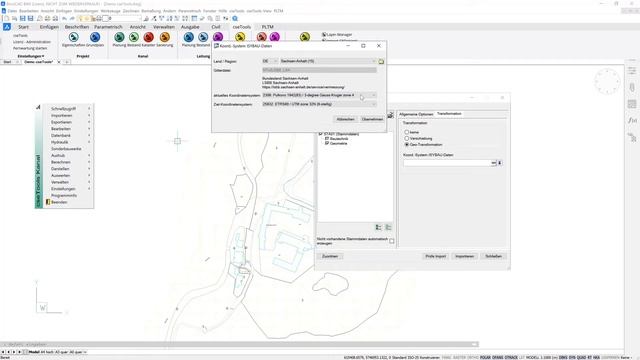Click expand-all tree icon in import dialog
Screen dimensions: 640x360
point(378,227)
